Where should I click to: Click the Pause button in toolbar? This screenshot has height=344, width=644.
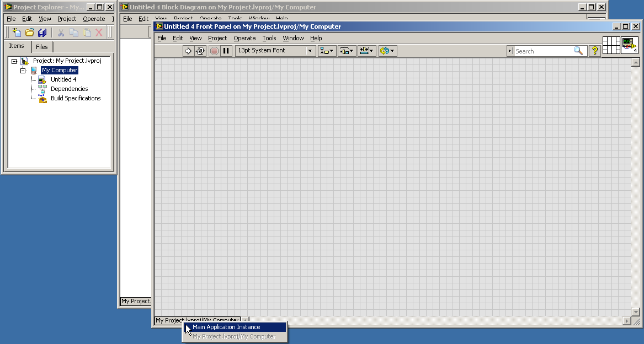pos(226,51)
